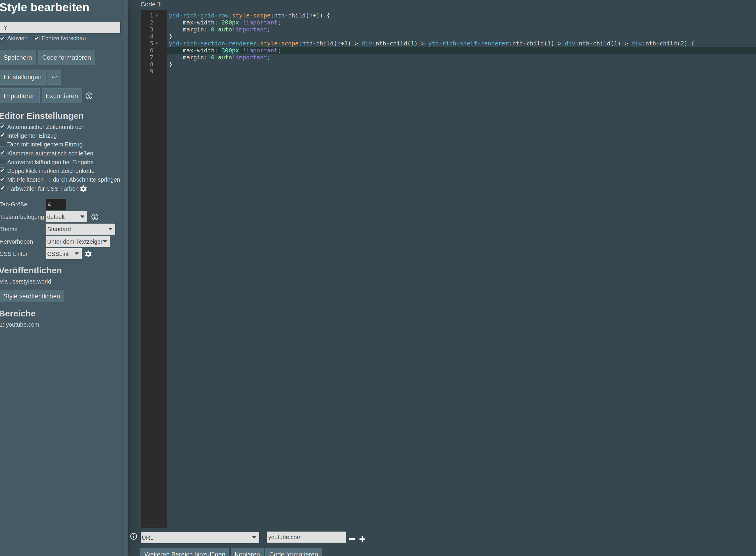The width and height of the screenshot is (756, 556).
Task: Click the info icon left of URL dropdown
Action: click(134, 536)
